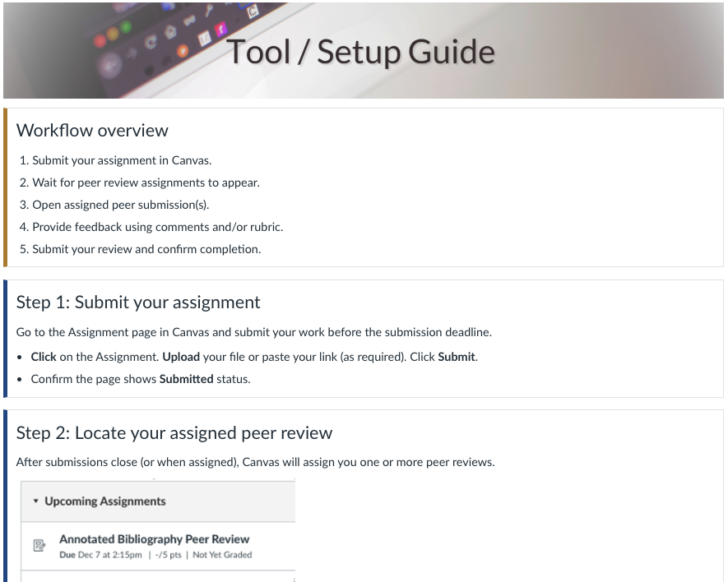Click the Step 2: Locate your assigned peer review heading
Viewport: 728px width, 582px height.
click(x=174, y=432)
